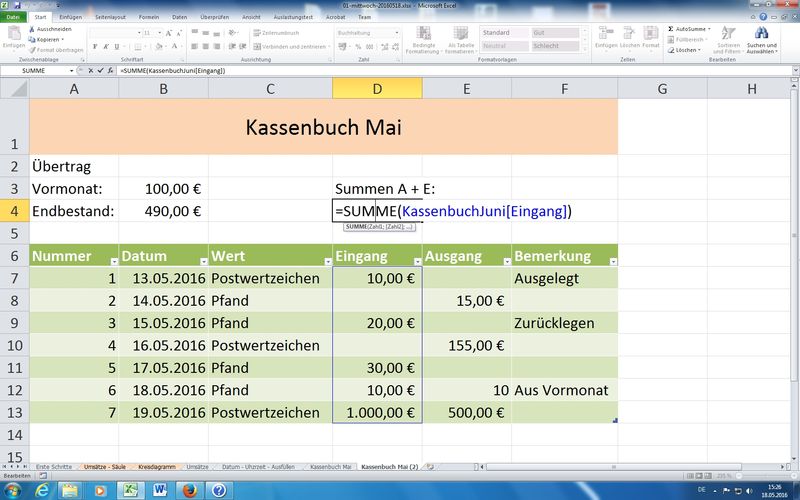Viewport: 800px width, 500px height.
Task: Open the font size dropdown showing 11
Action: [x=160, y=33]
